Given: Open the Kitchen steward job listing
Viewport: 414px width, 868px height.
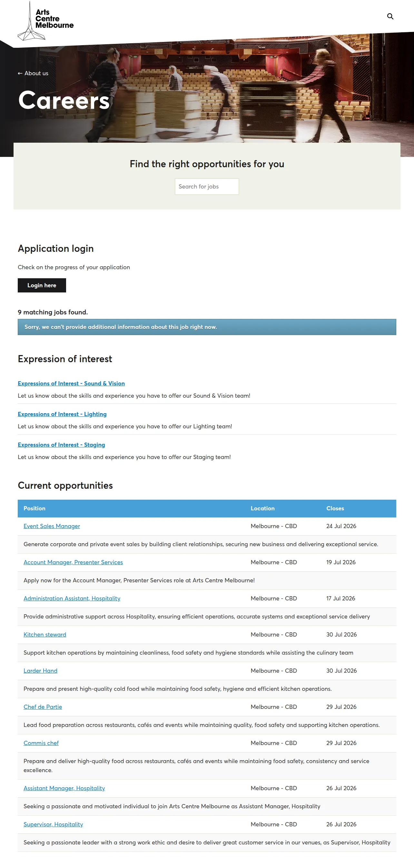Looking at the screenshot, I should pos(45,634).
